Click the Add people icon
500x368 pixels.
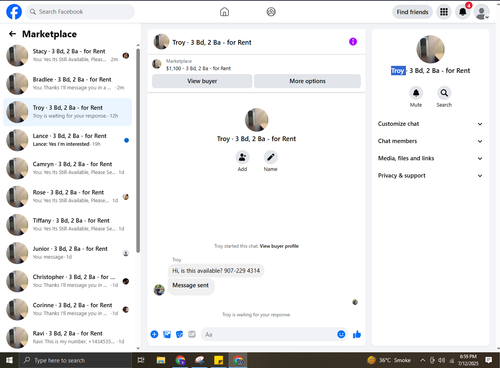[x=242, y=157]
